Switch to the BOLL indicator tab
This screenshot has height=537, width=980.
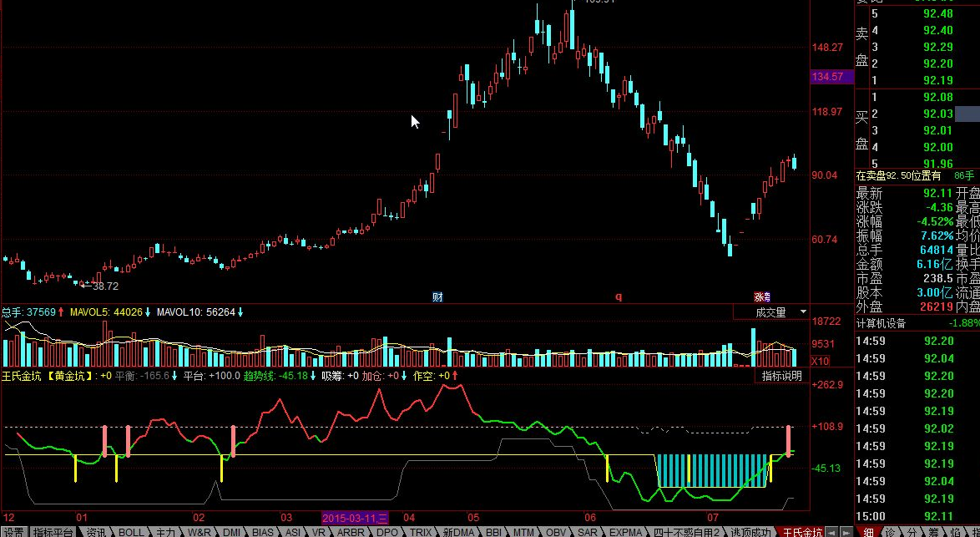pyautogui.click(x=131, y=532)
